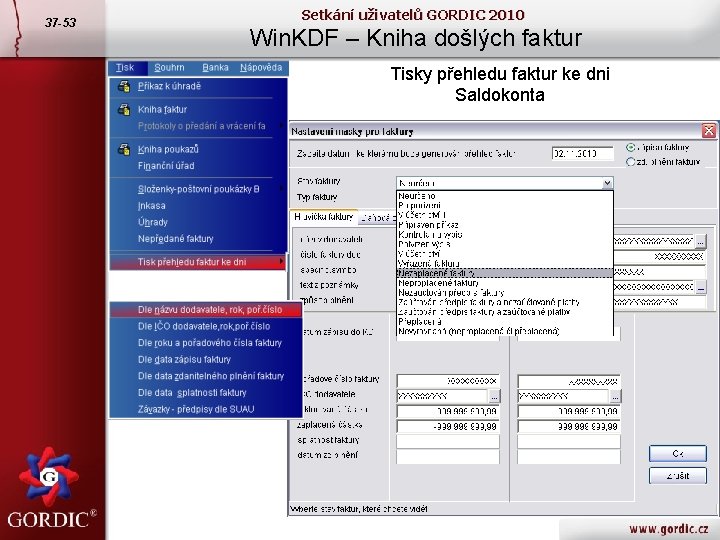The image size is (720, 540).
Task: Click left pořadové číslo faktury field
Action: 448,381
